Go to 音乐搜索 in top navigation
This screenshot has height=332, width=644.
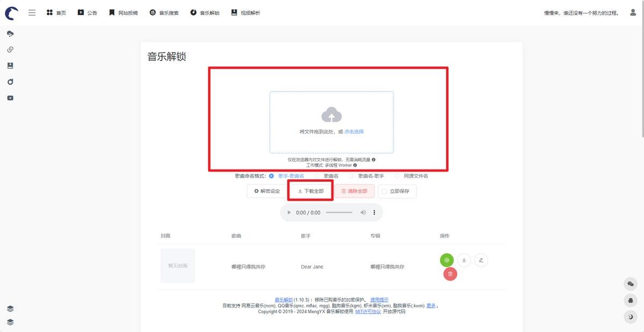tap(164, 12)
